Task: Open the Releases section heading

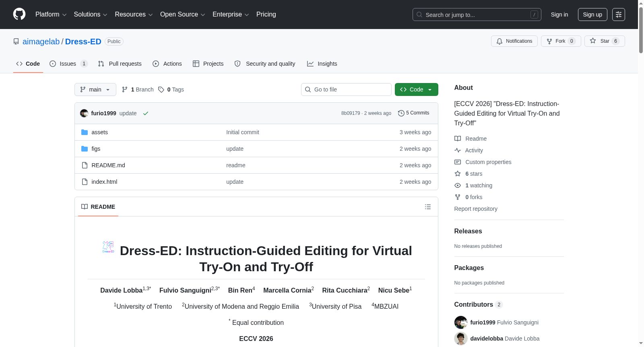Action: click(468, 231)
